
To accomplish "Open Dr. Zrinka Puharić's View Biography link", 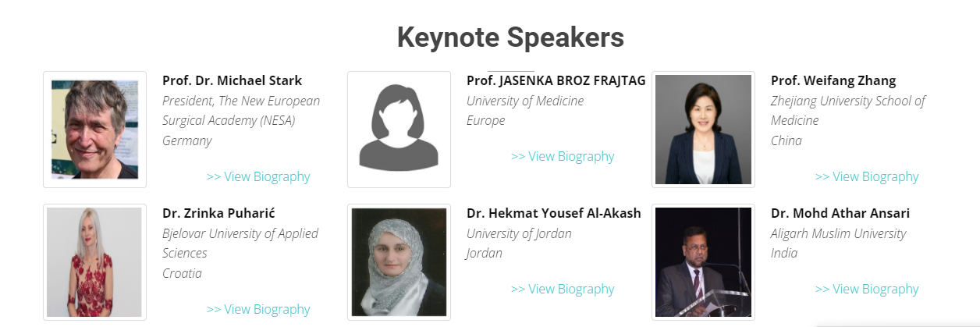I will pyautogui.click(x=258, y=309).
